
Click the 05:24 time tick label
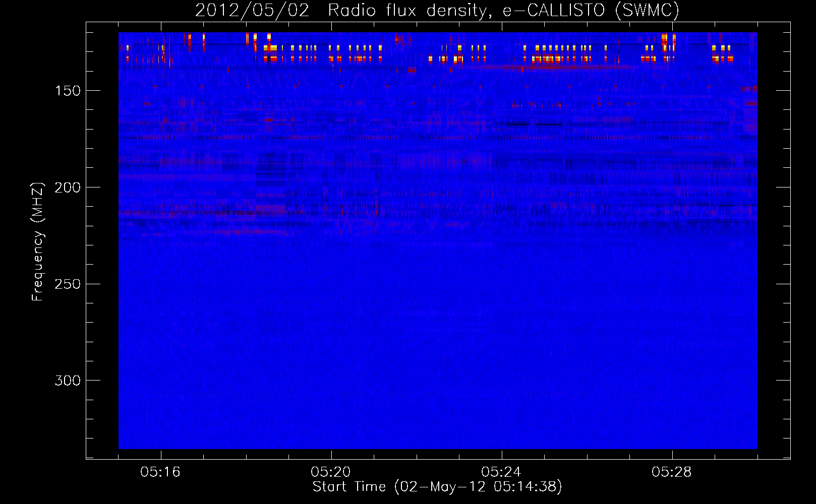click(x=501, y=472)
